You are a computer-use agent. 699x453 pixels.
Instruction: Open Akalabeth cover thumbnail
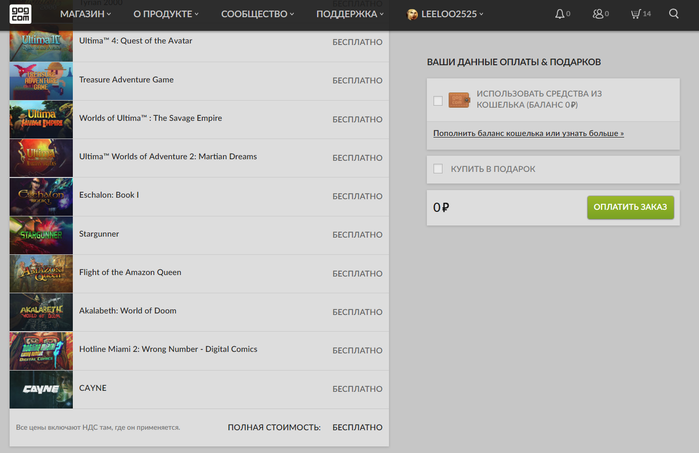click(x=41, y=312)
